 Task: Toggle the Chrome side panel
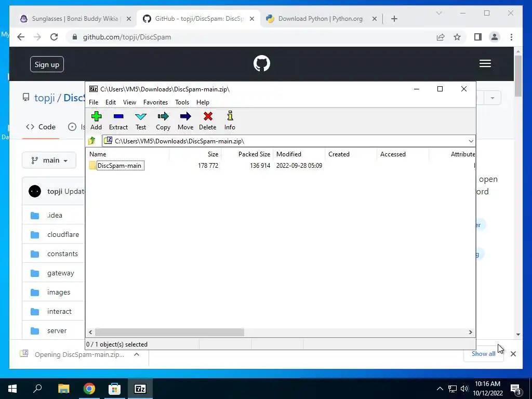(x=478, y=37)
